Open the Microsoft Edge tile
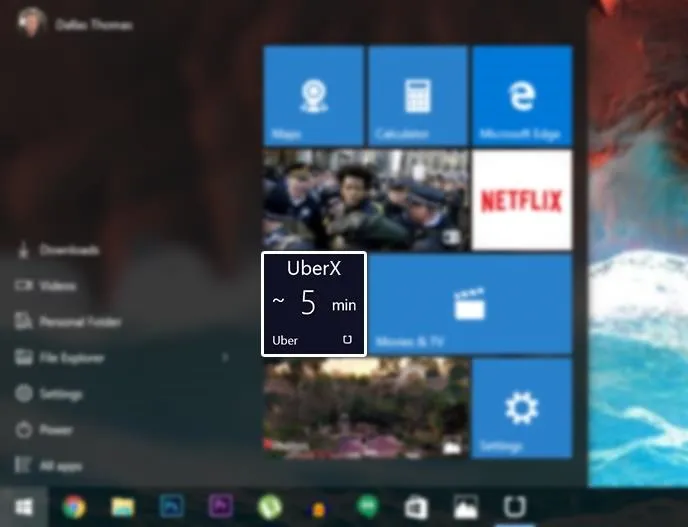The height and width of the screenshot is (527, 688). tap(522, 95)
